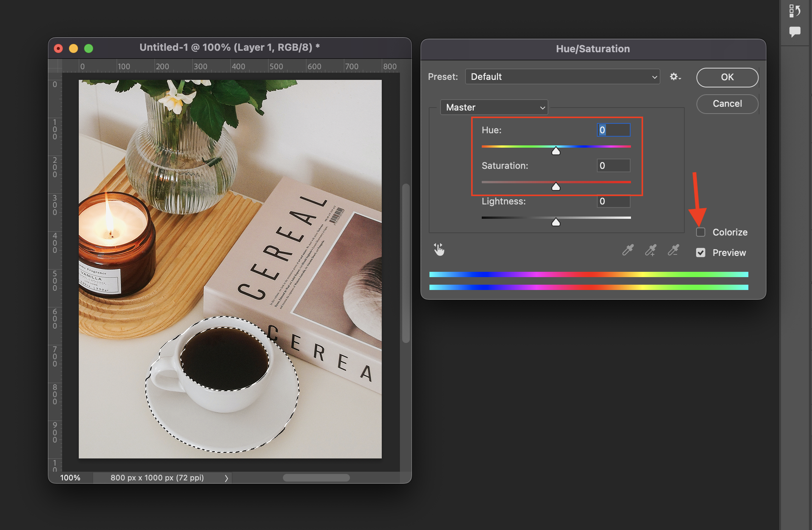Select the eyedropper tool in dialog

point(628,250)
